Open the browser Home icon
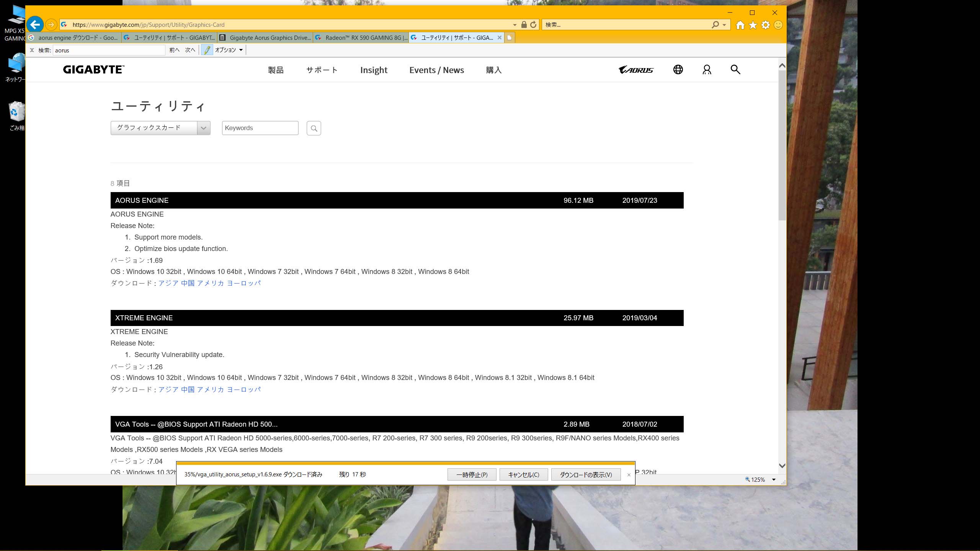The image size is (980, 551). pos(740,25)
